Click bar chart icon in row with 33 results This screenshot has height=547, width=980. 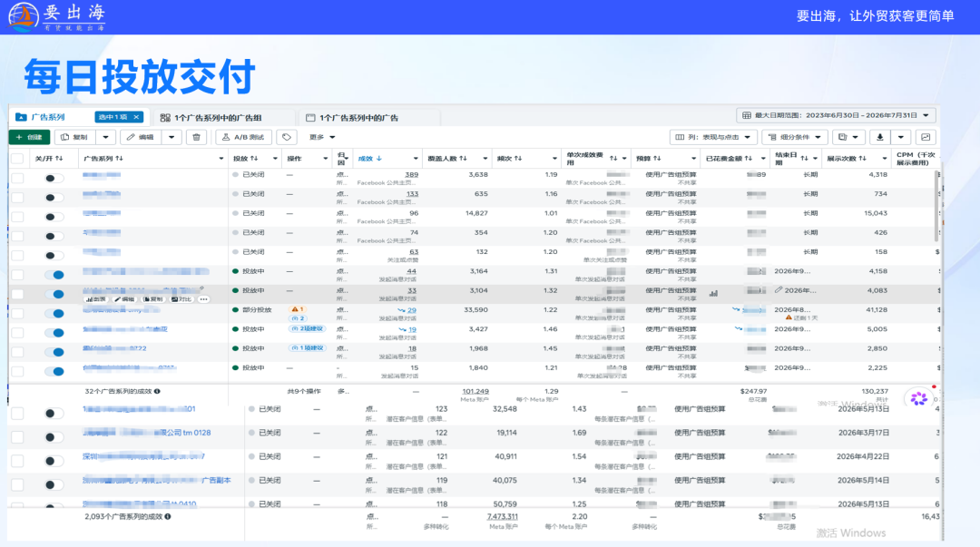coord(714,293)
